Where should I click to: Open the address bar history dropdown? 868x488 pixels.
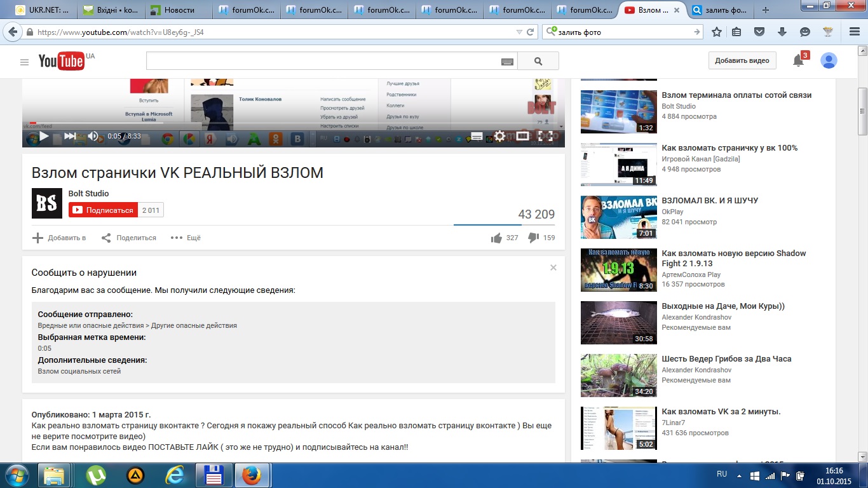coord(519,32)
